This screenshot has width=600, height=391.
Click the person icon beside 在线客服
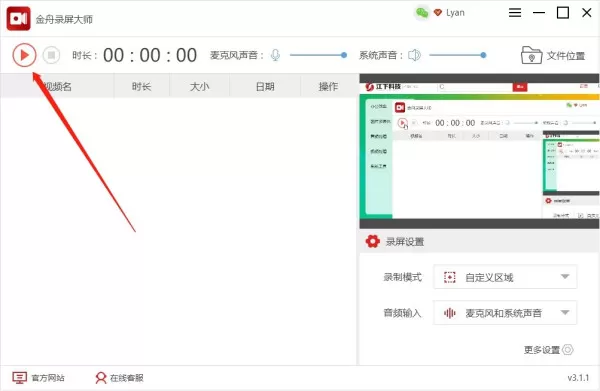point(101,378)
